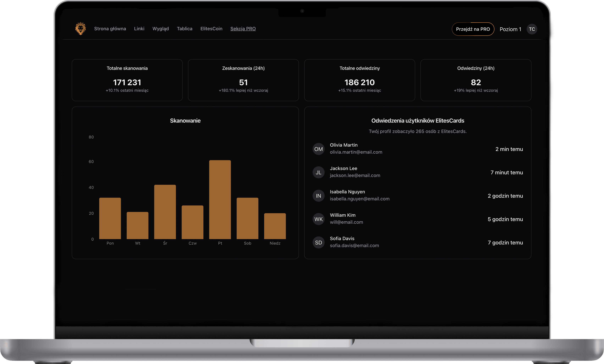
Task: Go to Strona główna menu item
Action: [x=110, y=29]
